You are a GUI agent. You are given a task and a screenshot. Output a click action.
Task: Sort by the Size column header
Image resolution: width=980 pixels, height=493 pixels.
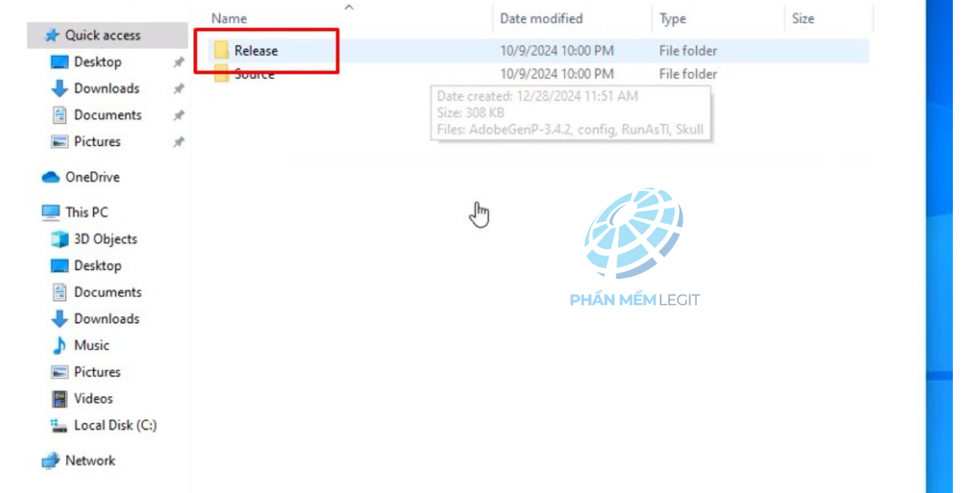click(803, 19)
